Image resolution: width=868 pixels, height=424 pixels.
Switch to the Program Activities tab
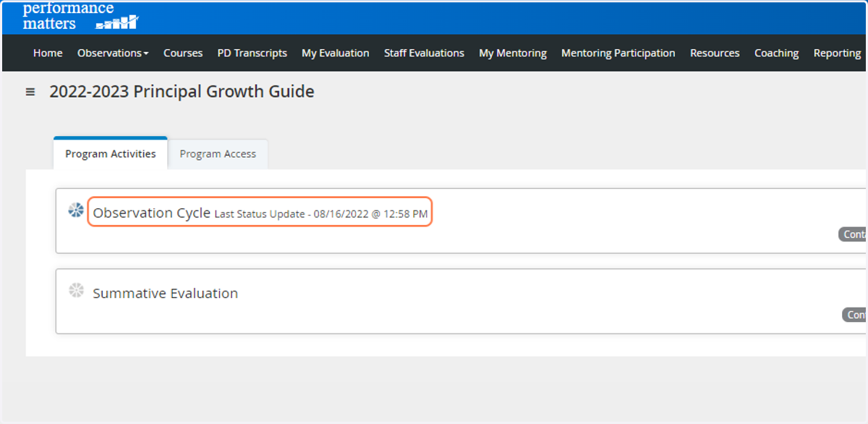click(111, 153)
